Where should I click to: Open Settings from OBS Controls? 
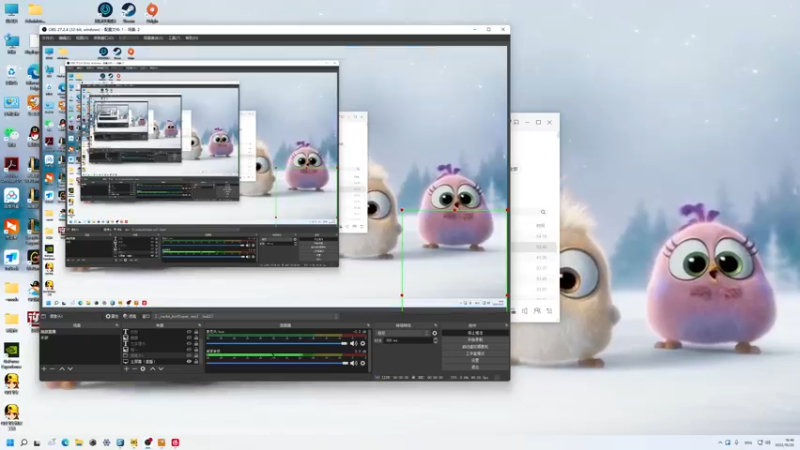tap(475, 360)
